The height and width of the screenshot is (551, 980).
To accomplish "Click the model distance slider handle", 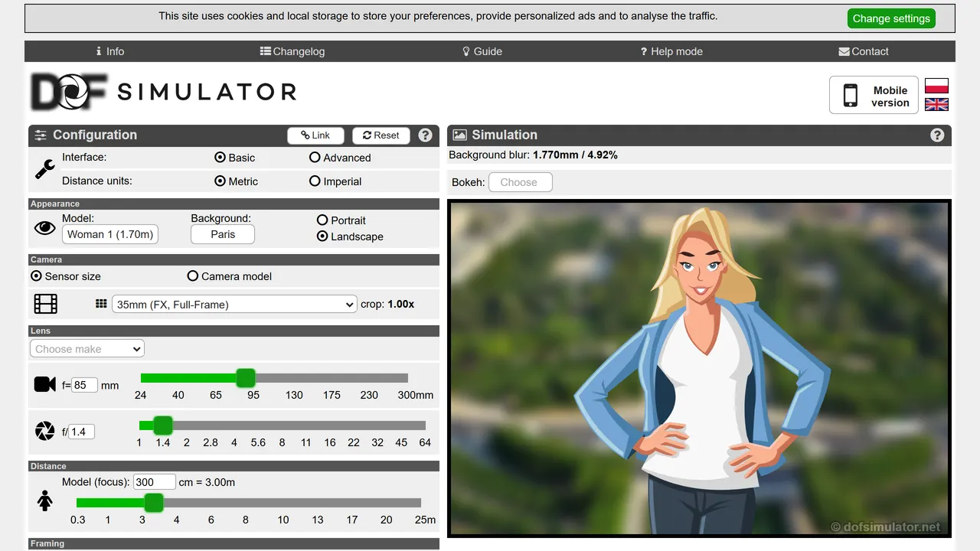I will (x=154, y=503).
